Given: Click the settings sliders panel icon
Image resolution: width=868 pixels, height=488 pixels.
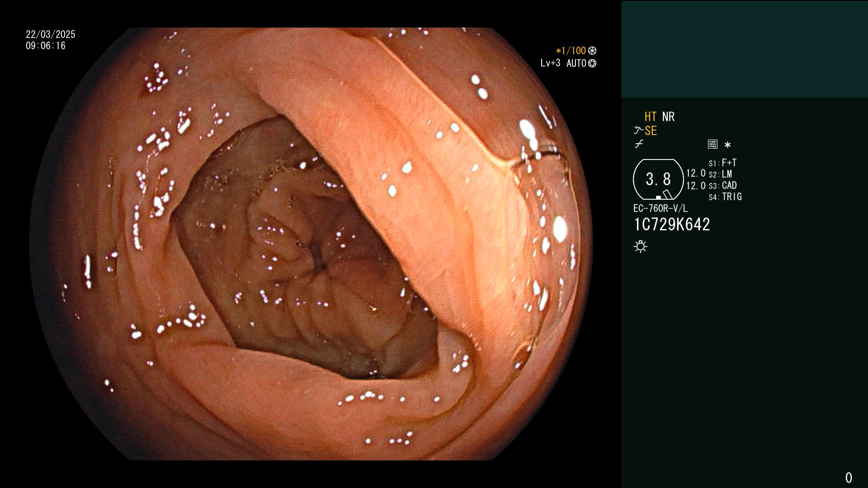Looking at the screenshot, I should pyautogui.click(x=712, y=144).
